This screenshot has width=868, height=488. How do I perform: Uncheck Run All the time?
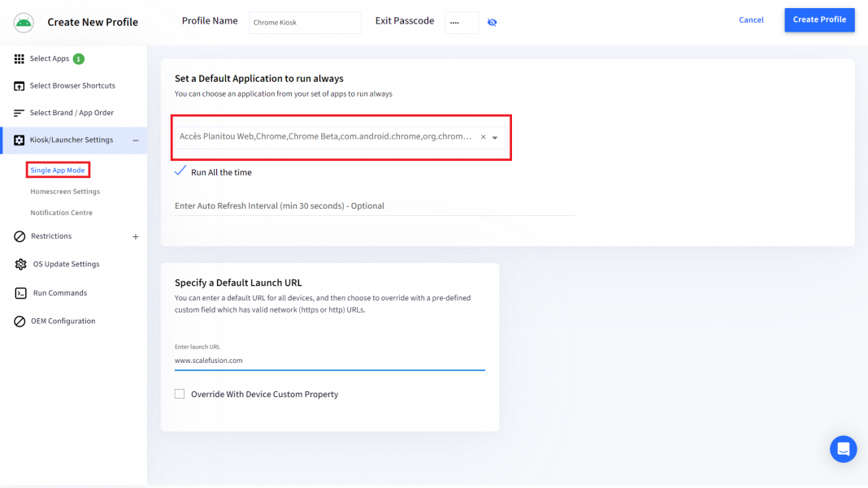coord(180,171)
